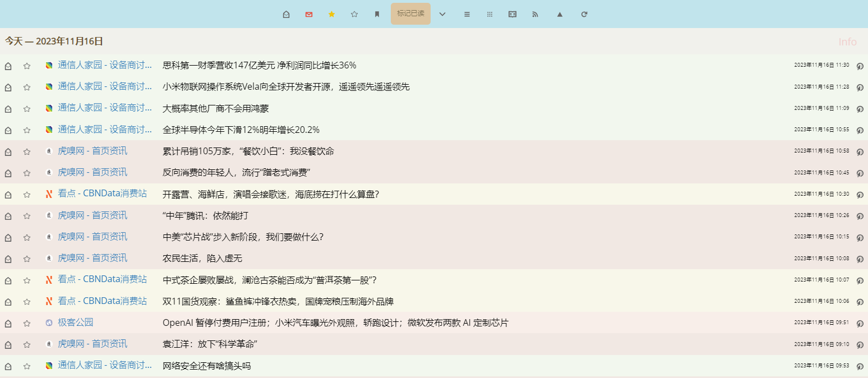Switch to global grid view icon
868x378 pixels.
(490, 14)
